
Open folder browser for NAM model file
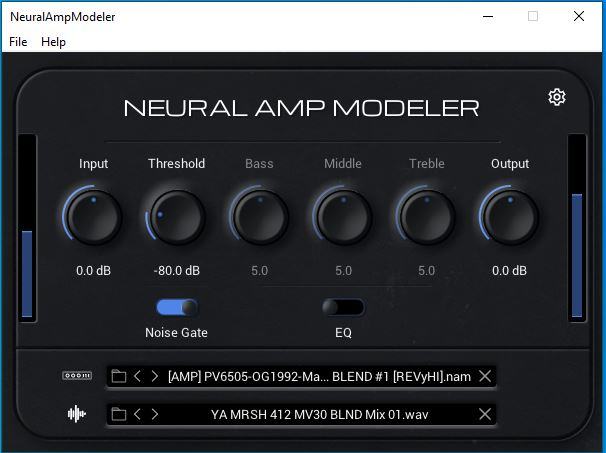point(119,376)
